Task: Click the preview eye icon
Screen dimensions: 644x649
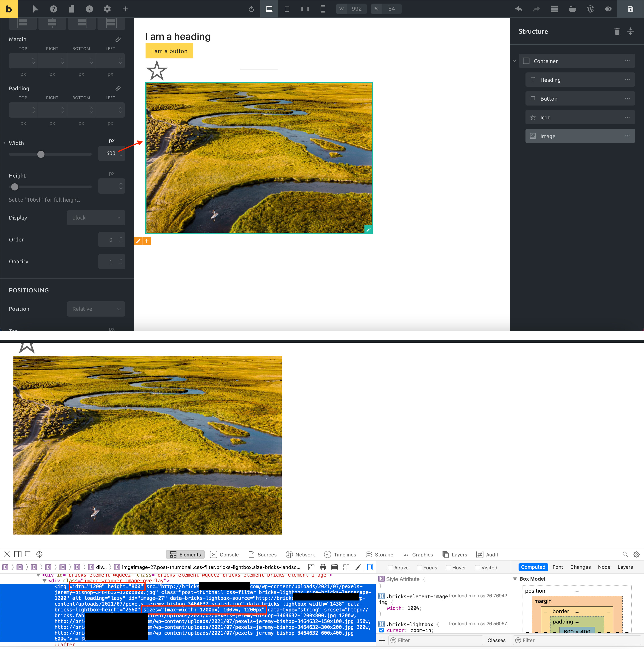Action: (x=608, y=9)
